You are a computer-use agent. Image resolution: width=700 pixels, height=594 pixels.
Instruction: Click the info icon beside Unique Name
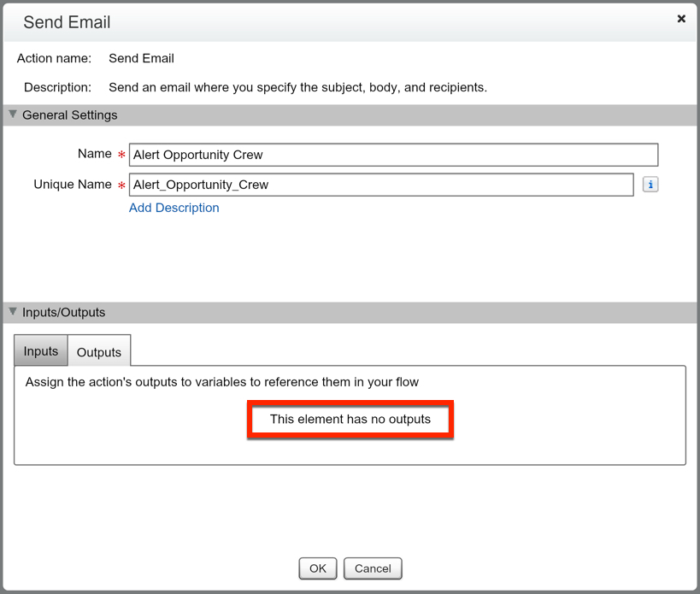pos(650,184)
